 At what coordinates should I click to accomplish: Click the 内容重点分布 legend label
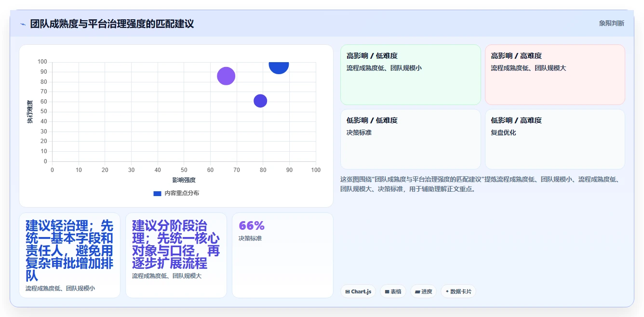(x=182, y=193)
